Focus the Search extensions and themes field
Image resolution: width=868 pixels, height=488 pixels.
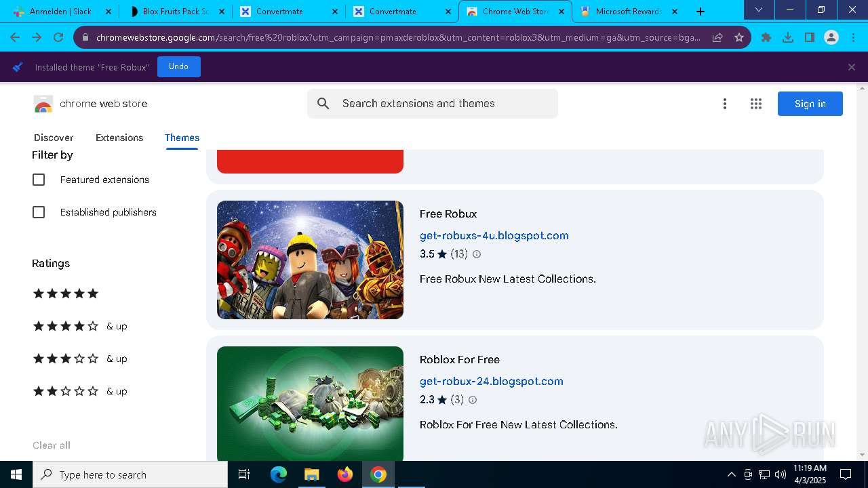coord(433,104)
